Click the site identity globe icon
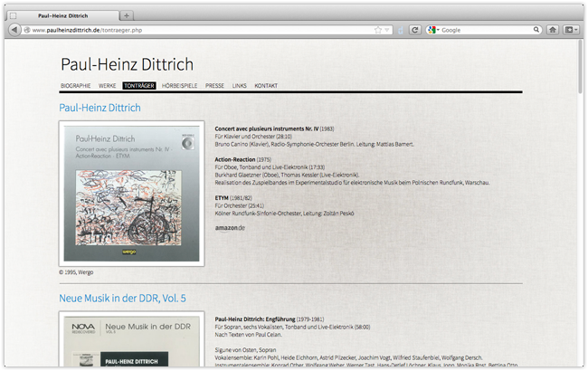Image resolution: width=588 pixels, height=371 pixels. tap(27, 30)
